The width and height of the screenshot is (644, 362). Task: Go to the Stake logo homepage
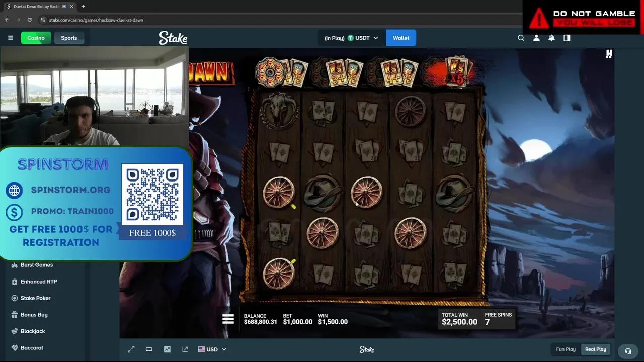coord(173,38)
